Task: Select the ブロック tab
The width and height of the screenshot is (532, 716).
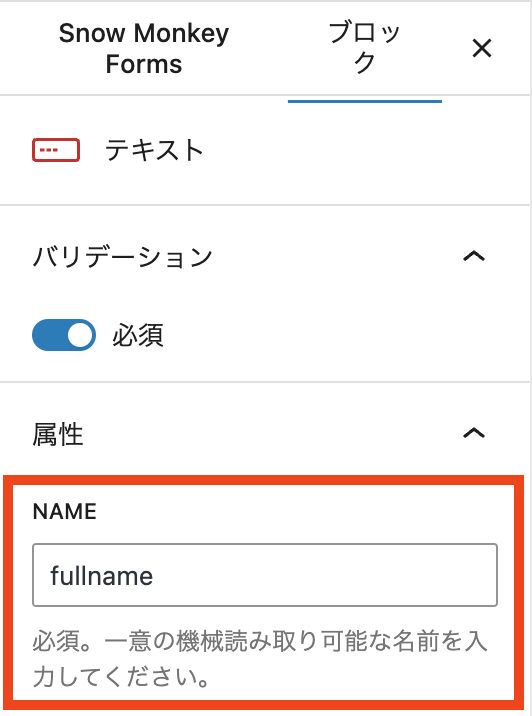Action: click(364, 48)
